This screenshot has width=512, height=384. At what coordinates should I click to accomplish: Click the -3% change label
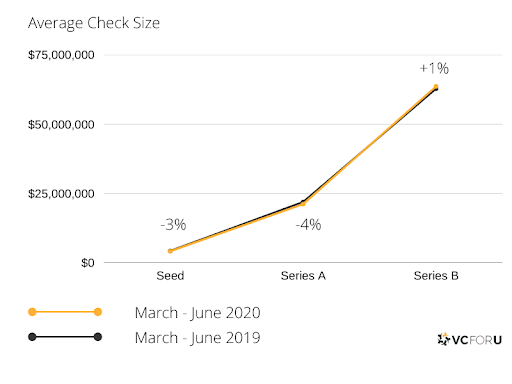tap(173, 225)
